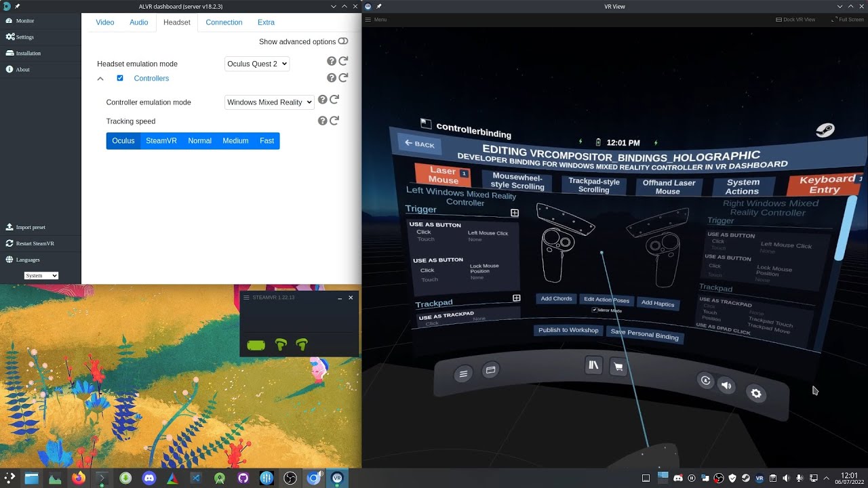Viewport: 868px width, 488px height.
Task: Switch to the Extra tab
Action: pos(266,22)
